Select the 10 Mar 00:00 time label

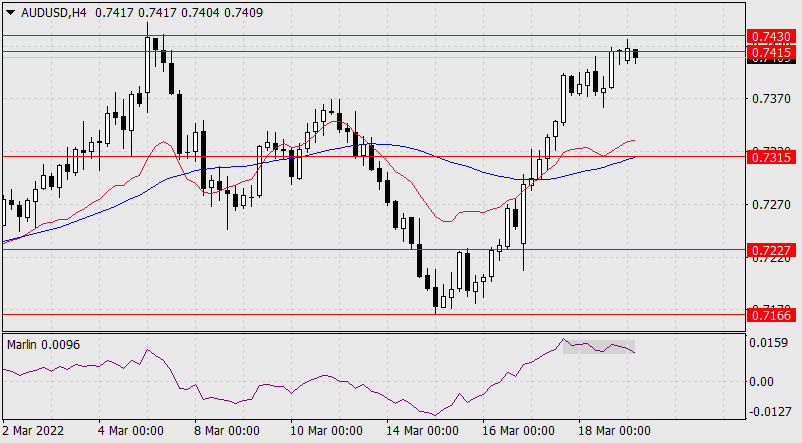[x=325, y=431]
